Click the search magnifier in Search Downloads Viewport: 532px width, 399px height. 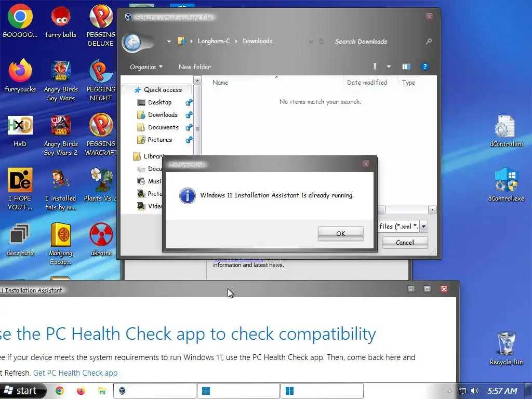point(429,41)
